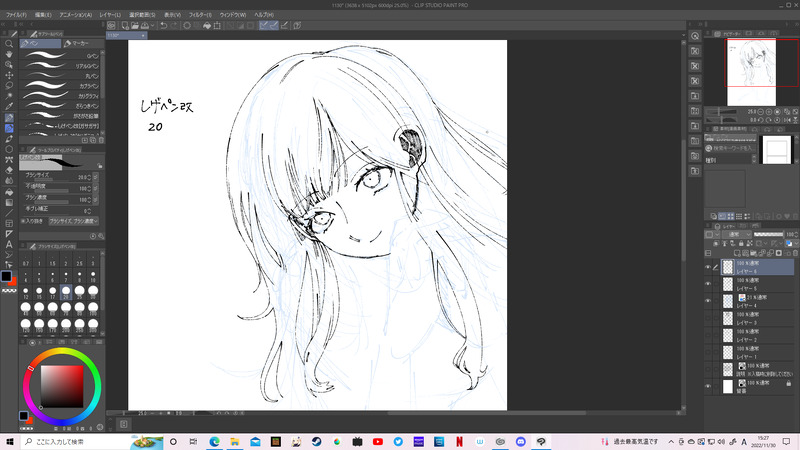The height and width of the screenshot is (450, 800).
Task: Select the Balloon tool
Action: [x=9, y=255]
